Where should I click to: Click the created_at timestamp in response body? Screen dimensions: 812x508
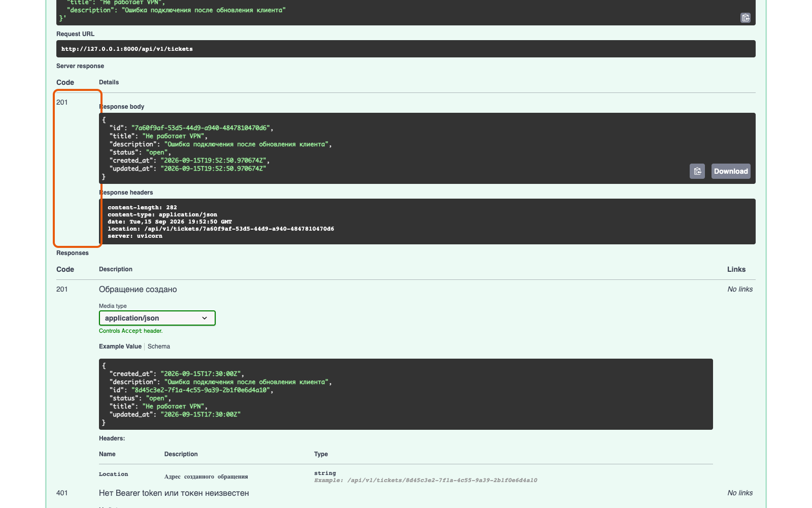(x=213, y=161)
